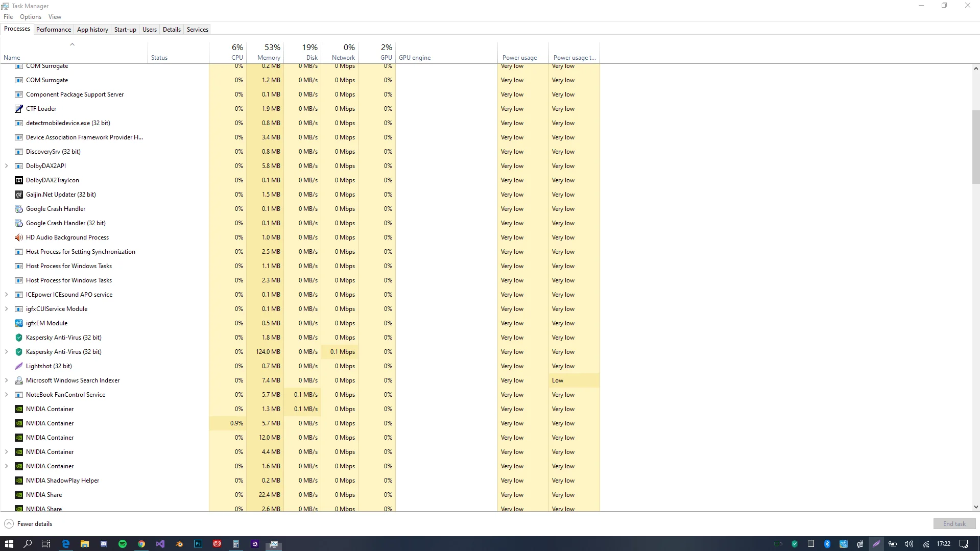Switch to the Details tab
980x551 pixels.
172,30
